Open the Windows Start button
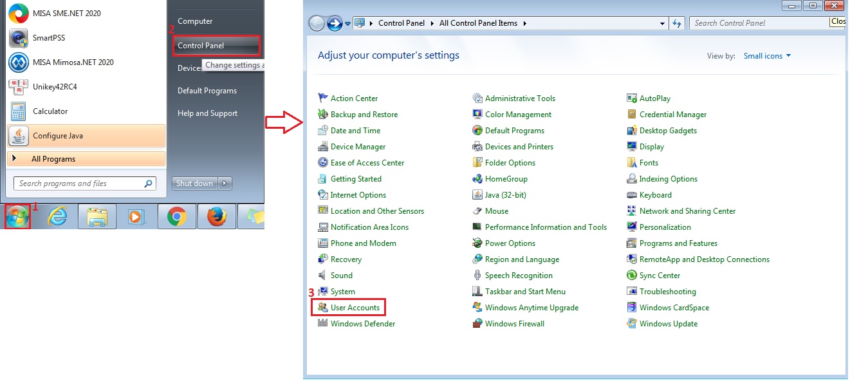This screenshot has height=385, width=868. coord(17,218)
